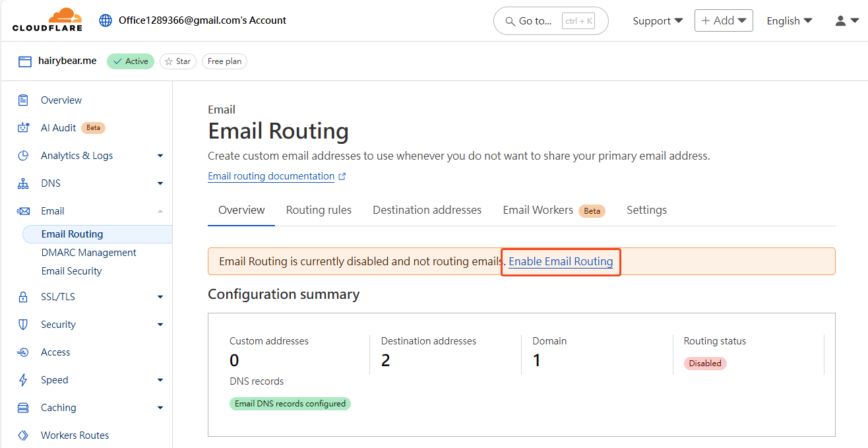The height and width of the screenshot is (448, 868).
Task: Click the Go to... search box
Action: click(551, 21)
